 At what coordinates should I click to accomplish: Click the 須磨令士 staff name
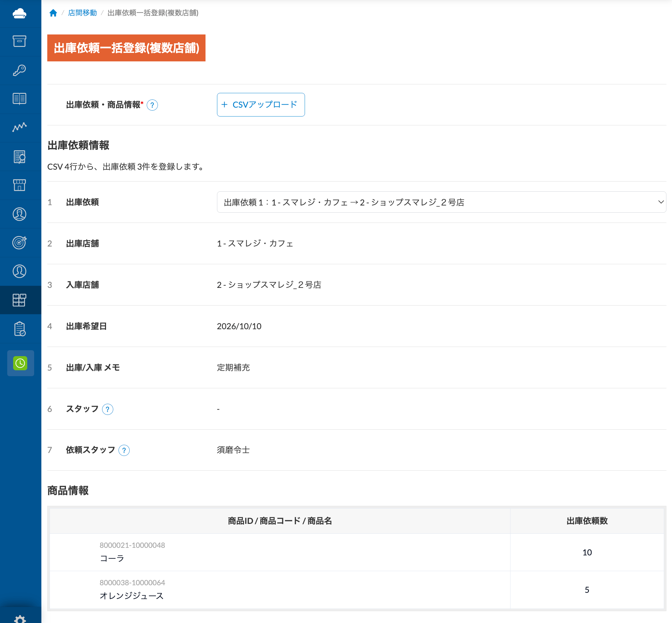(x=233, y=450)
